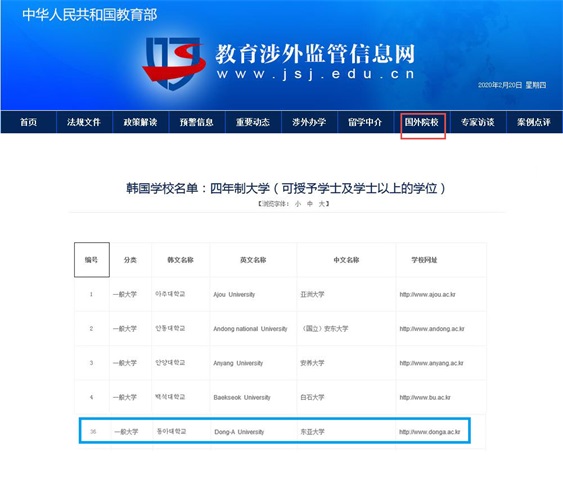Image resolution: width=563 pixels, height=487 pixels.
Task: Open the 预警信息 navigation tab
Action: coord(197,122)
